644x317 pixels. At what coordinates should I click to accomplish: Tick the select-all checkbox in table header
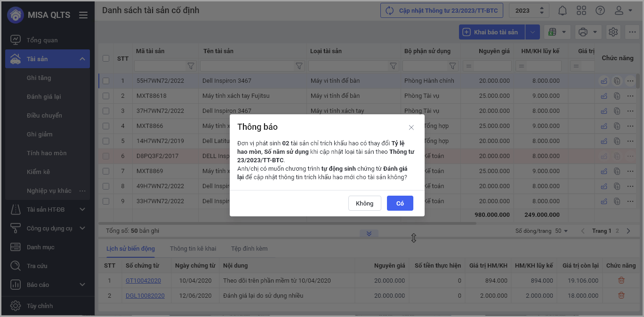[x=106, y=58]
